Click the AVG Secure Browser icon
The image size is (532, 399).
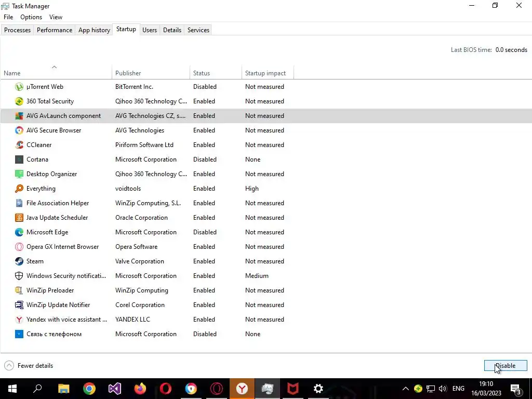(19, 130)
